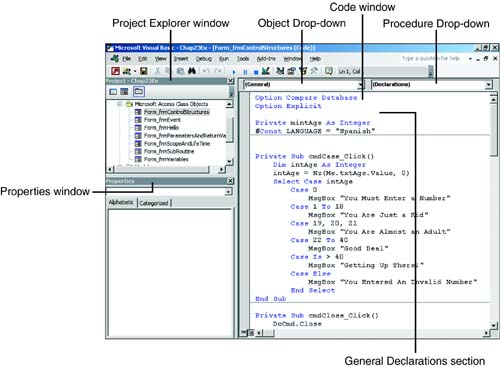
Task: Click the Save disk icon
Action: click(x=144, y=71)
